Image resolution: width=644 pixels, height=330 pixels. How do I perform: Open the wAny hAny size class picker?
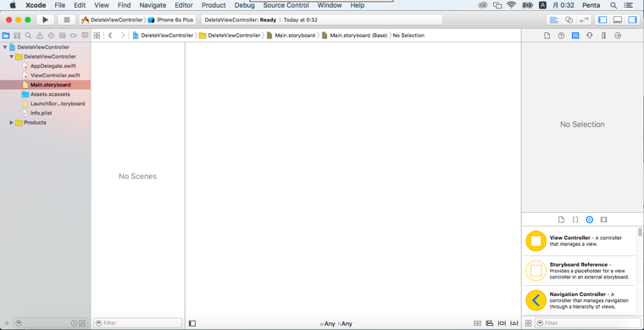(x=336, y=324)
